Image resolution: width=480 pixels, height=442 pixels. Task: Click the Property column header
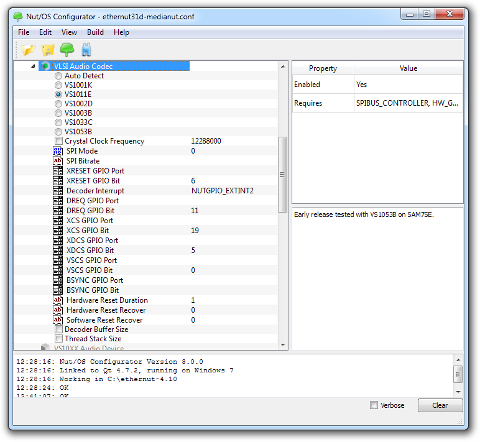coord(323,68)
